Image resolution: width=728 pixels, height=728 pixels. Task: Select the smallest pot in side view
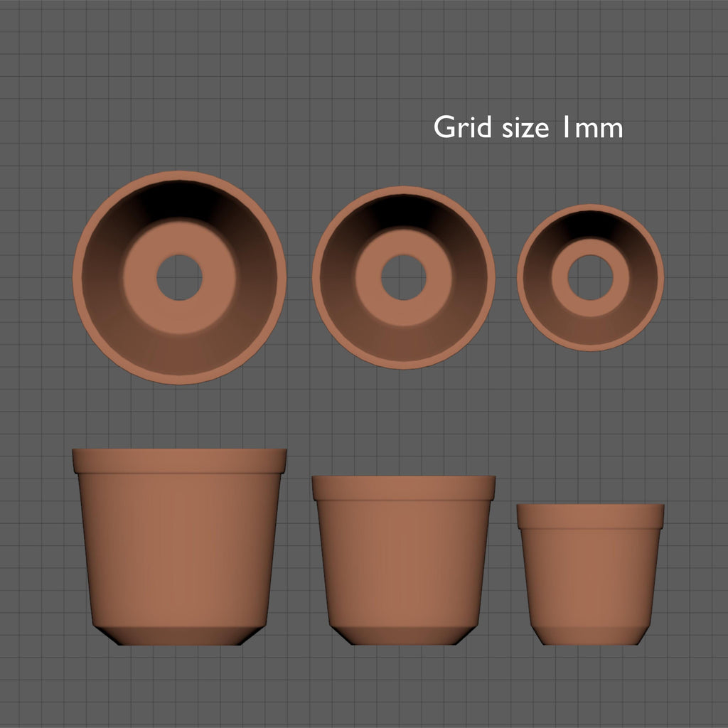point(590,576)
